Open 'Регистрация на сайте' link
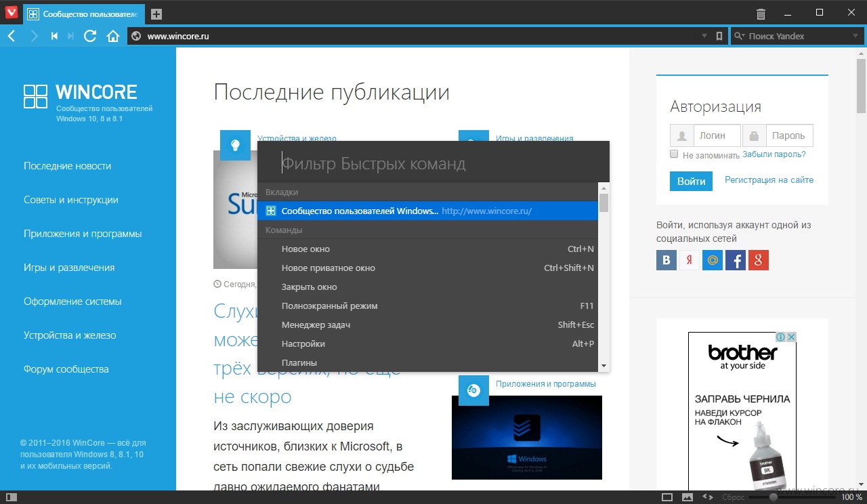This screenshot has height=504, width=867. point(769,180)
